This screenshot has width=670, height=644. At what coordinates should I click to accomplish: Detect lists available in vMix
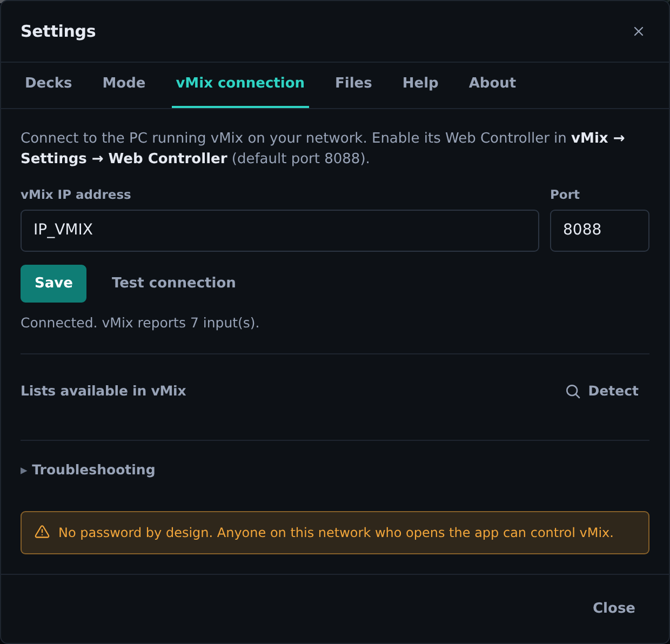(x=602, y=391)
